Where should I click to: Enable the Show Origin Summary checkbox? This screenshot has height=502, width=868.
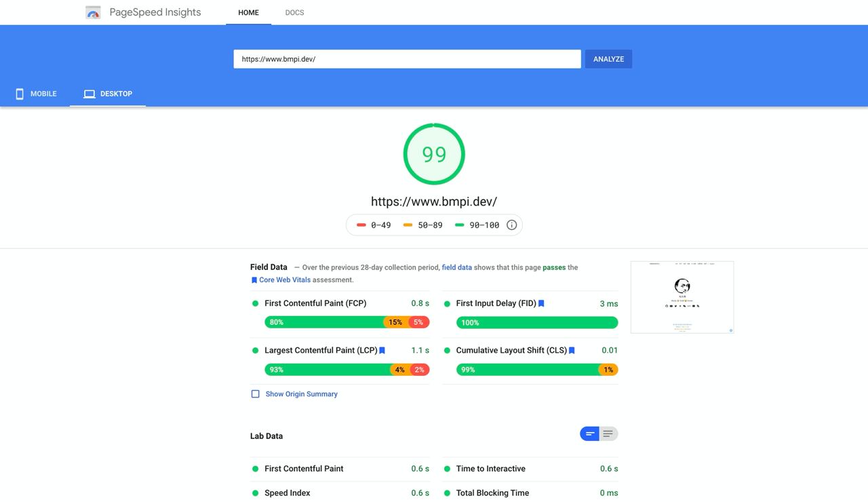pos(256,394)
